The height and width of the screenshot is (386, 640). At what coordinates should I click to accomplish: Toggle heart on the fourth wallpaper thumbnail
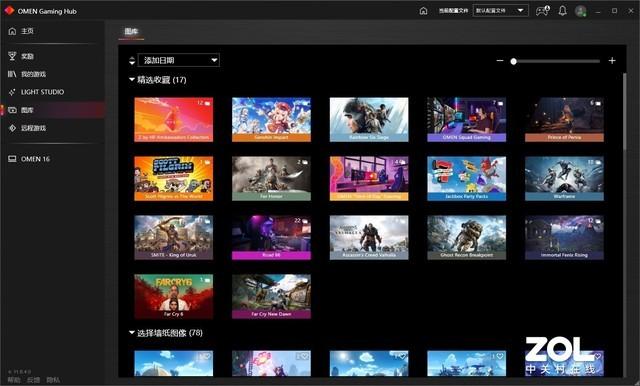(500, 356)
